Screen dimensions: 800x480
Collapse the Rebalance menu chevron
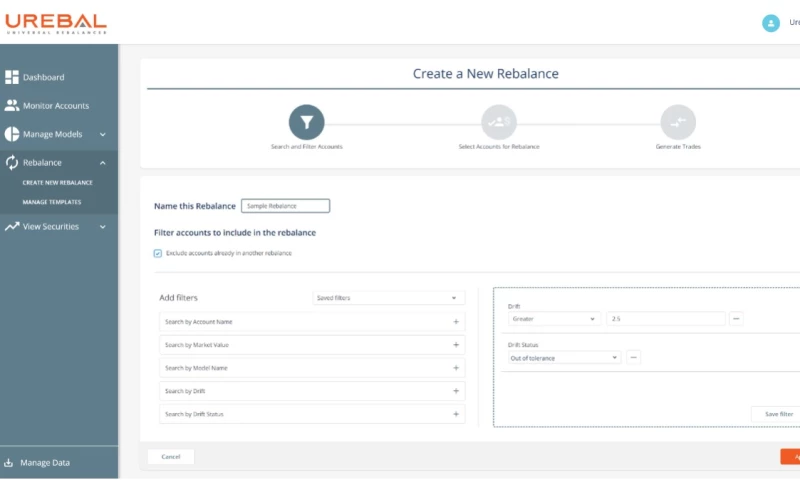tap(103, 162)
